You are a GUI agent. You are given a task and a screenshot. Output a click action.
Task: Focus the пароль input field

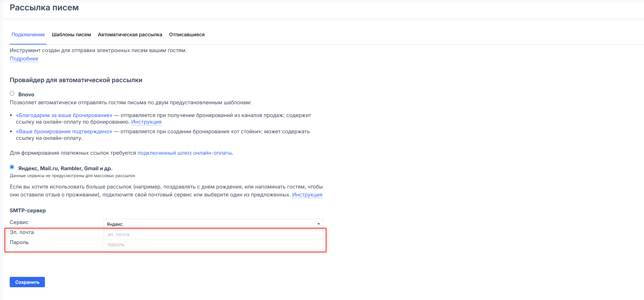pos(213,244)
